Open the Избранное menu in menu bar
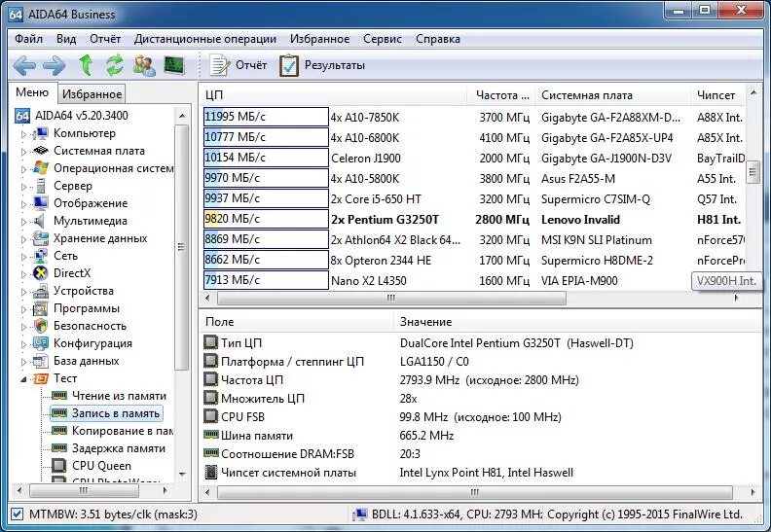The height and width of the screenshot is (532, 771). 319,39
